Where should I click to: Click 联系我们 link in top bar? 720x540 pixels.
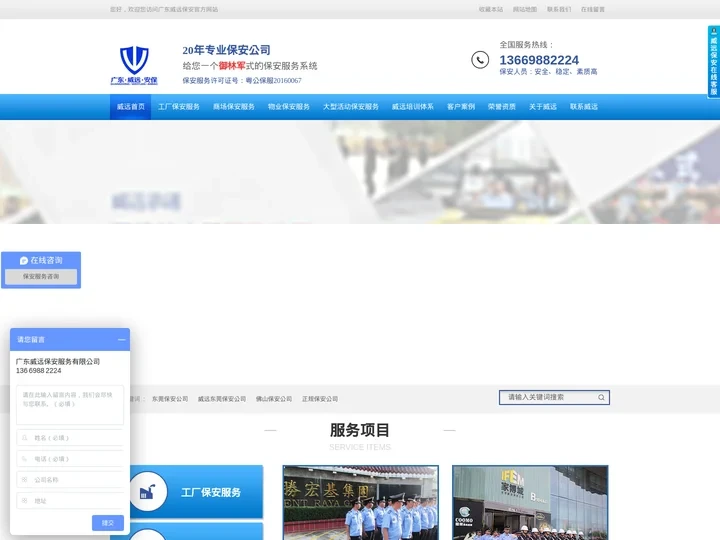[559, 9]
